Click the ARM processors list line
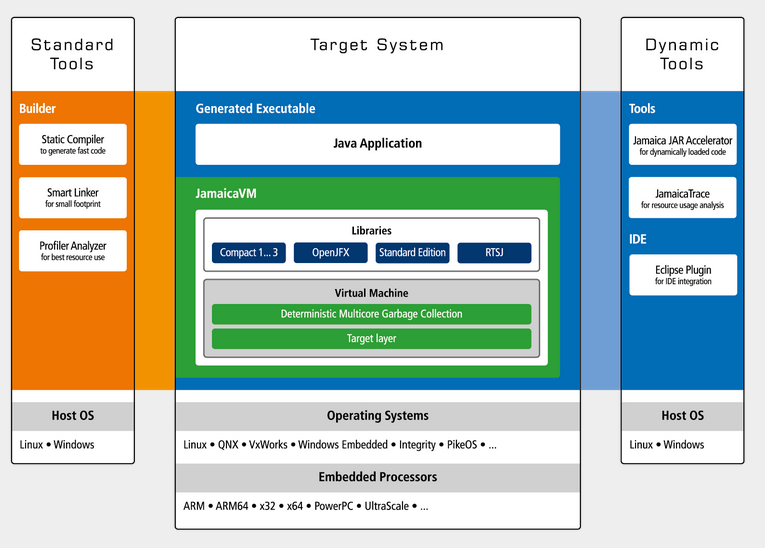The width and height of the screenshot is (765, 548). point(306,506)
